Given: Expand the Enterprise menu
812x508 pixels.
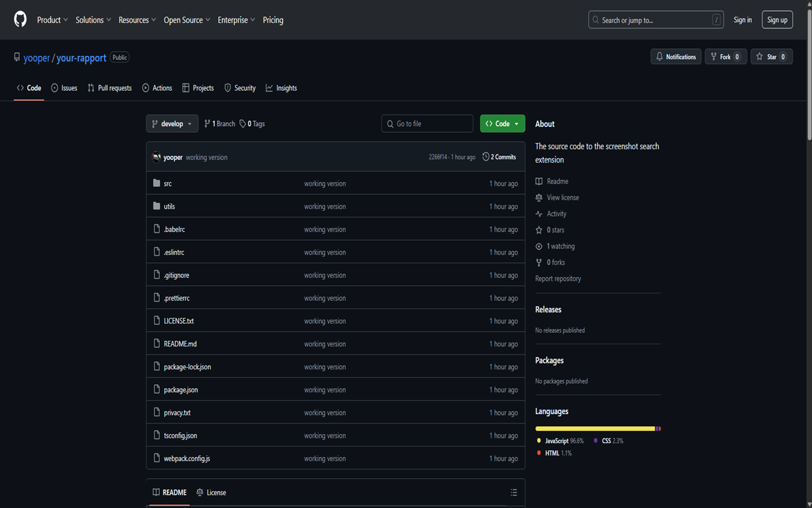Looking at the screenshot, I should point(237,20).
